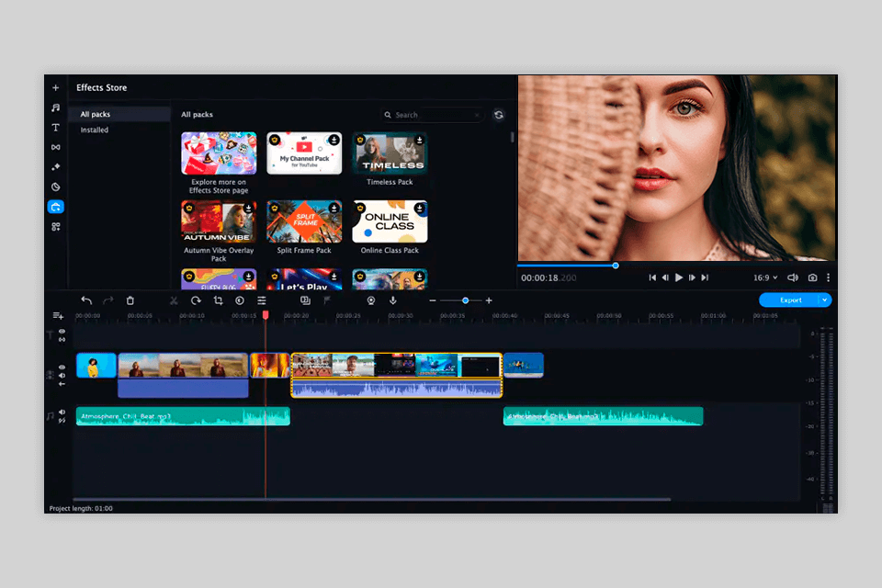Zoom out timeline with minus button
Screen dimensions: 882x588
coord(433,300)
